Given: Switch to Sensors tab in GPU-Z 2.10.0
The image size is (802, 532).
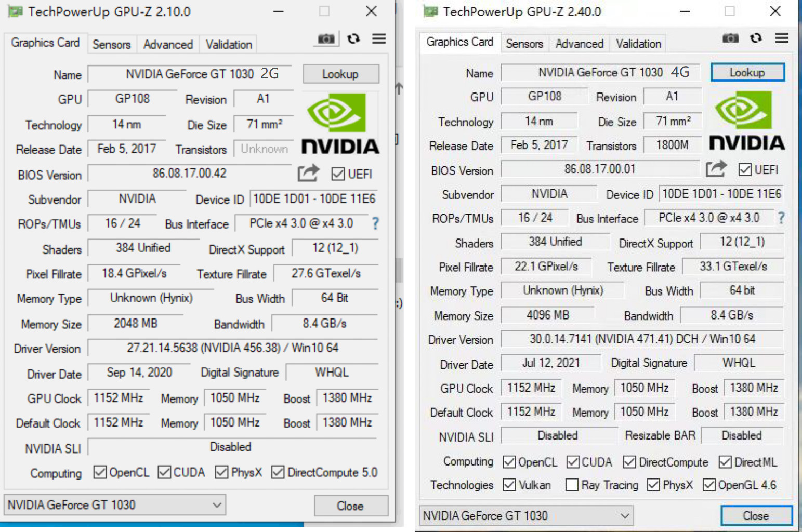Looking at the screenshot, I should [x=112, y=45].
